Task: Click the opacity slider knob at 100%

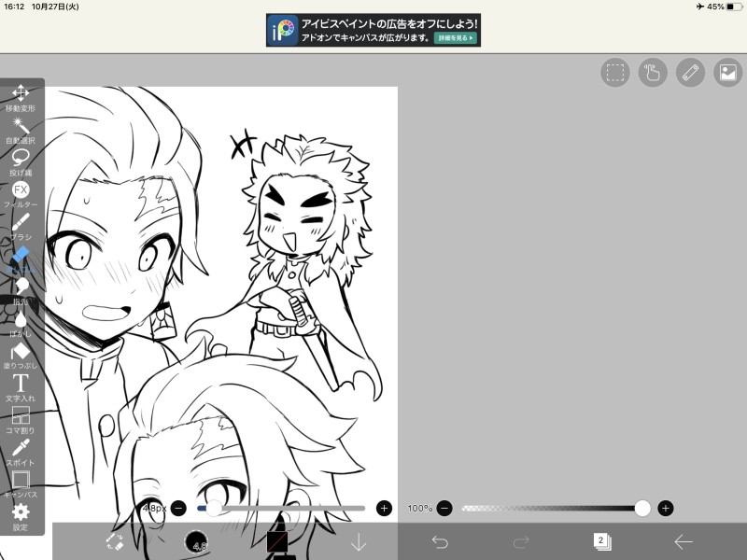Action: pyautogui.click(x=642, y=508)
